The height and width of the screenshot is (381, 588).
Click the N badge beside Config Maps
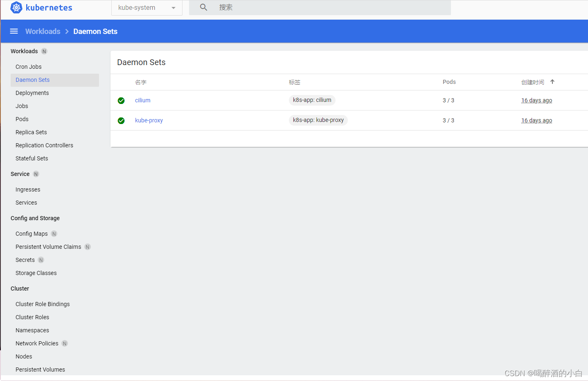click(x=54, y=234)
